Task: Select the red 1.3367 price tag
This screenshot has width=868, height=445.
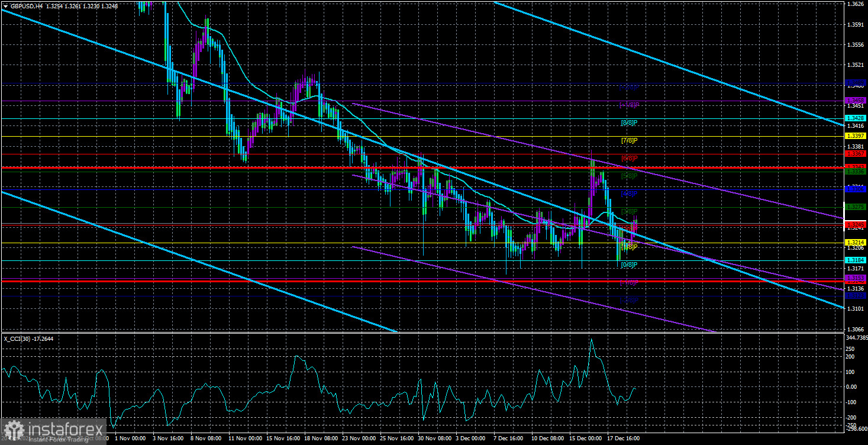Action: tap(856, 154)
